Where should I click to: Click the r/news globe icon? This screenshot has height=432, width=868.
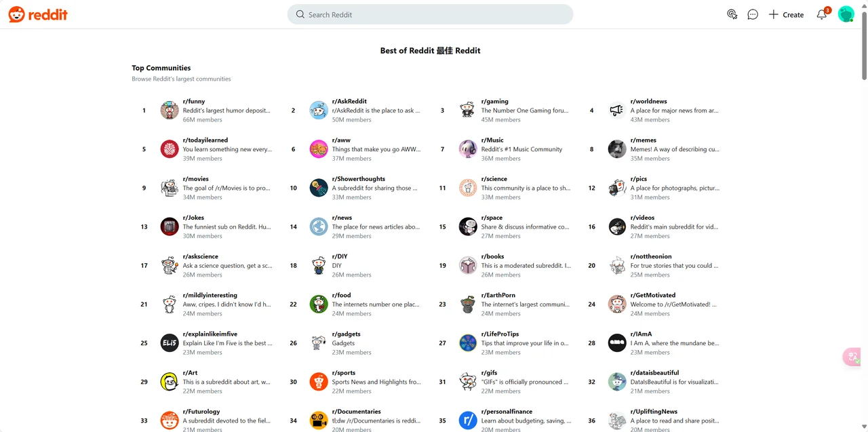tap(319, 227)
